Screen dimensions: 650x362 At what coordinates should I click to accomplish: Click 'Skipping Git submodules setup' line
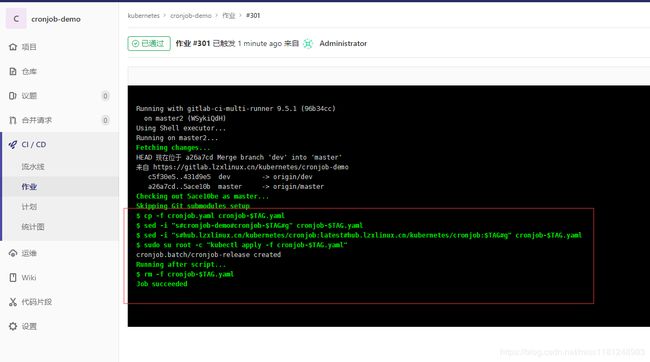pyautogui.click(x=193, y=206)
